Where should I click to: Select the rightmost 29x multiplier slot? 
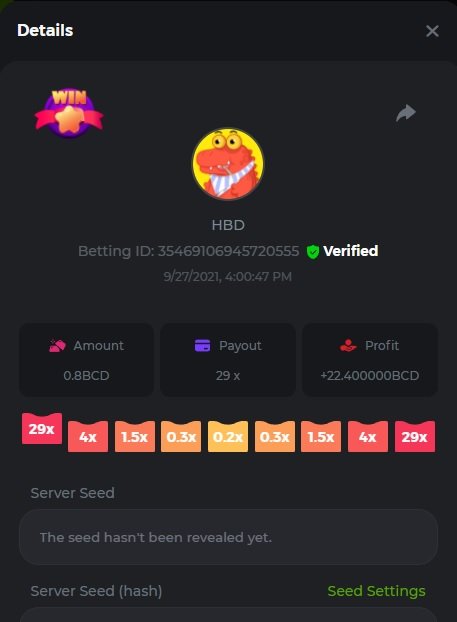pyautogui.click(x=415, y=436)
